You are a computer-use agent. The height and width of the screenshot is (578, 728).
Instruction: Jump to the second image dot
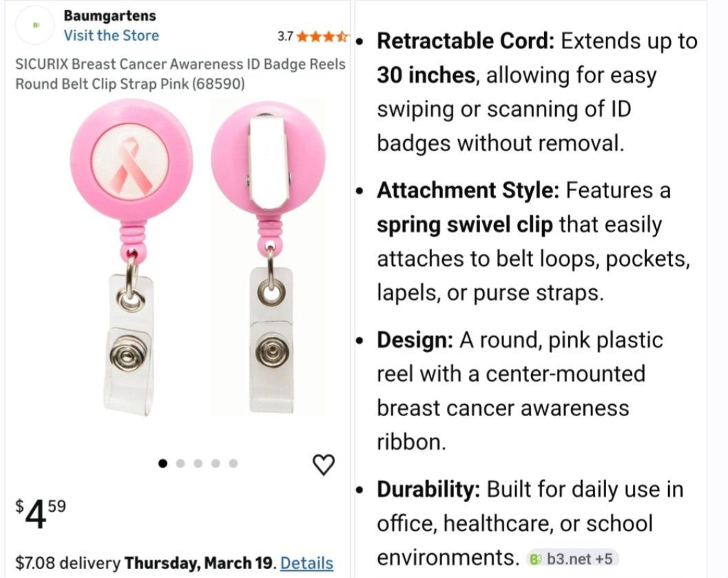180,464
